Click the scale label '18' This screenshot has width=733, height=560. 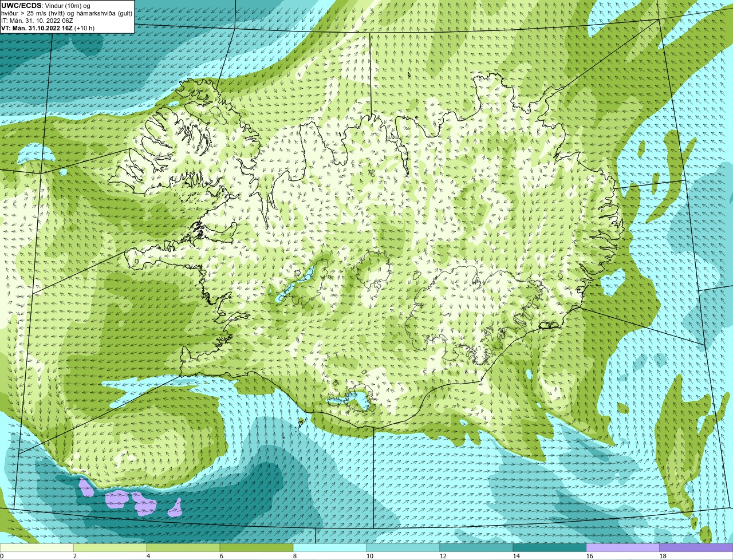(x=663, y=556)
